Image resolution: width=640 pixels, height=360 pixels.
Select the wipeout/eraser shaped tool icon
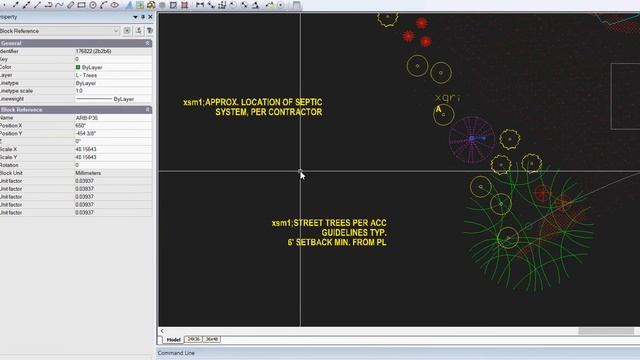point(70,5)
